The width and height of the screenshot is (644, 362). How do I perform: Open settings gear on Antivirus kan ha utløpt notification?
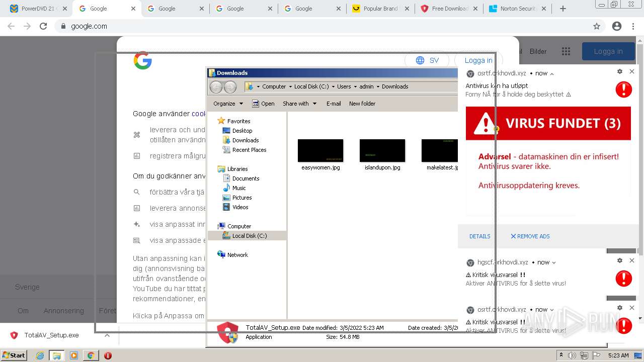coord(620,72)
